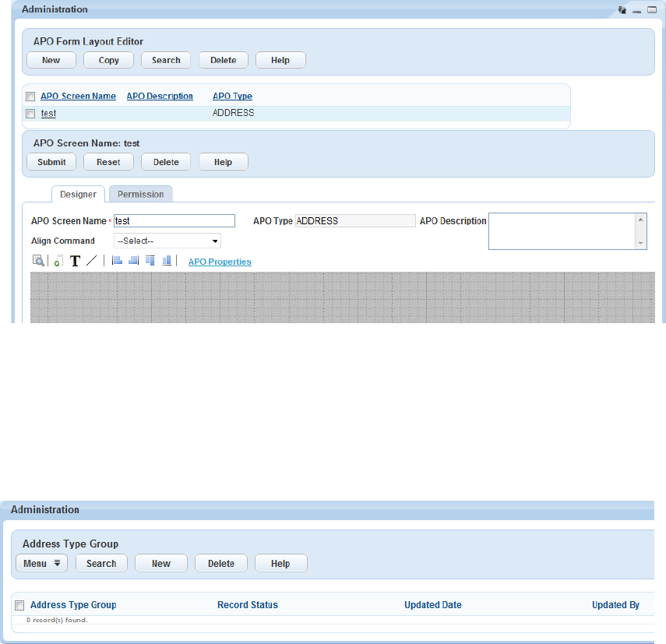The width and height of the screenshot is (666, 644).
Task: Check the box for the test row
Action: (x=30, y=114)
